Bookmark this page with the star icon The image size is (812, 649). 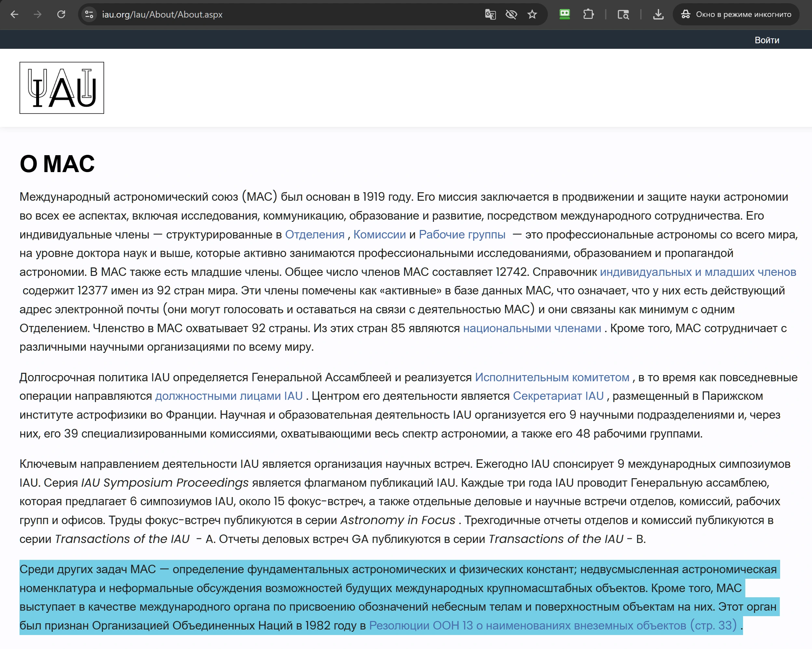click(532, 14)
